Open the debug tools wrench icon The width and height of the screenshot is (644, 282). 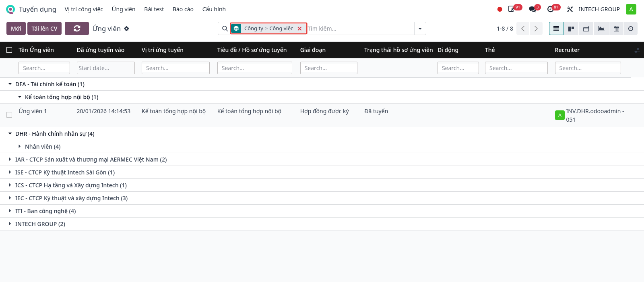(x=570, y=9)
